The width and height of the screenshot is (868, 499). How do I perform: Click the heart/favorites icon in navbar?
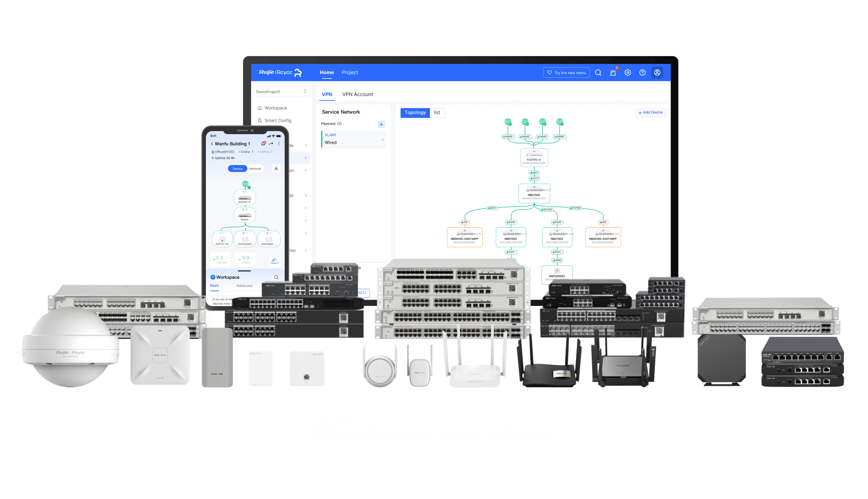pyautogui.click(x=549, y=73)
